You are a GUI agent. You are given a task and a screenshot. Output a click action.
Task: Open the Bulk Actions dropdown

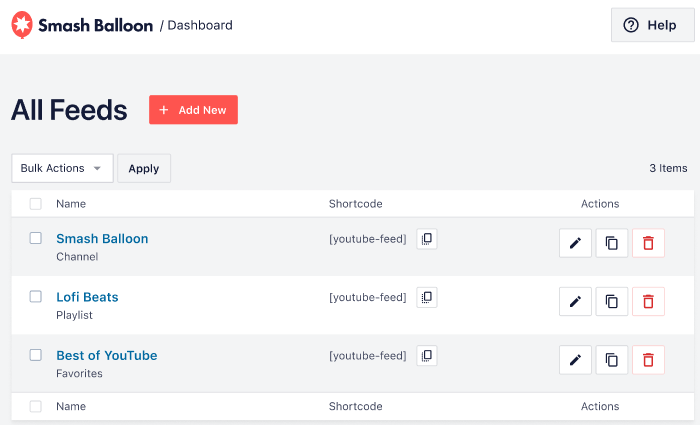[62, 168]
